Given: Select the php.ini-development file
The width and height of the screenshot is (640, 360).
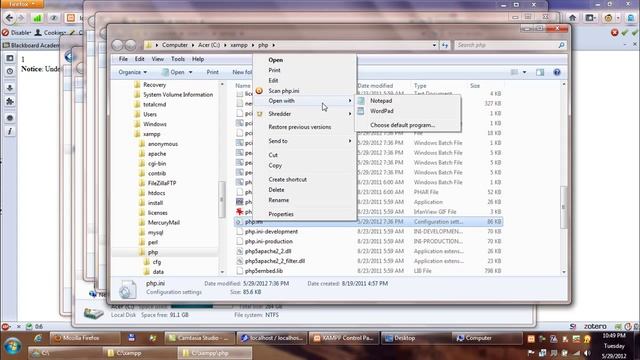Looking at the screenshot, I should point(271,231).
